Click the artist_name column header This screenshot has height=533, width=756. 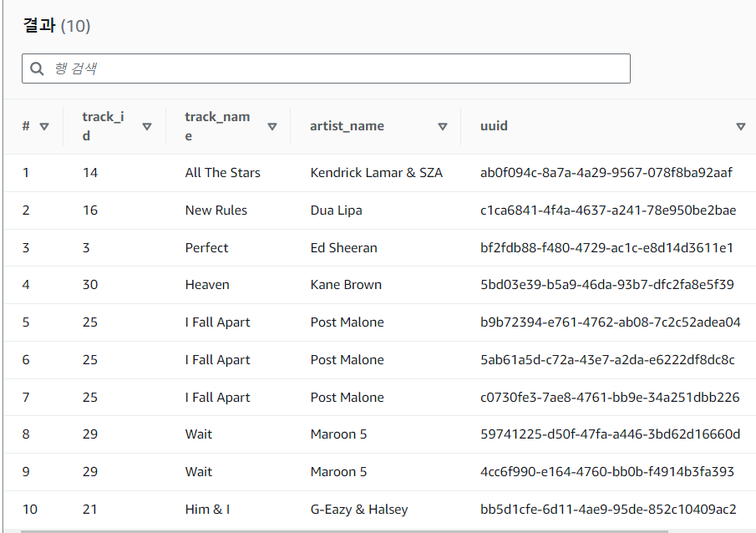(x=348, y=126)
